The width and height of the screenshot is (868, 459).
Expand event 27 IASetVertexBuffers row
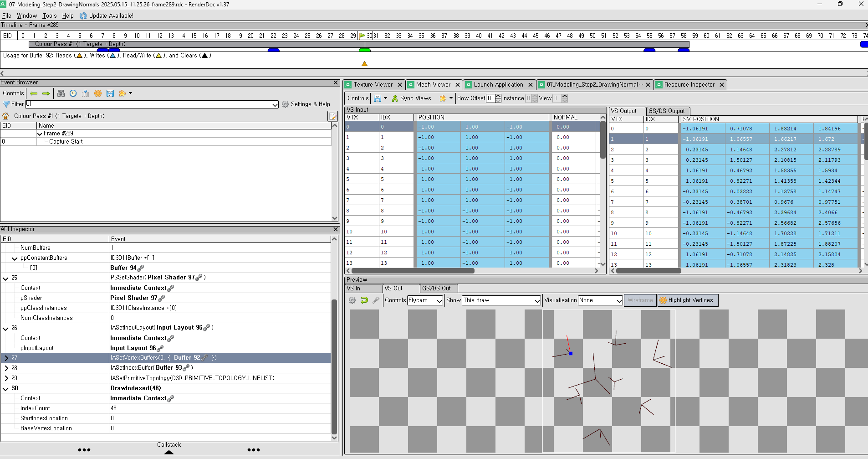6,358
